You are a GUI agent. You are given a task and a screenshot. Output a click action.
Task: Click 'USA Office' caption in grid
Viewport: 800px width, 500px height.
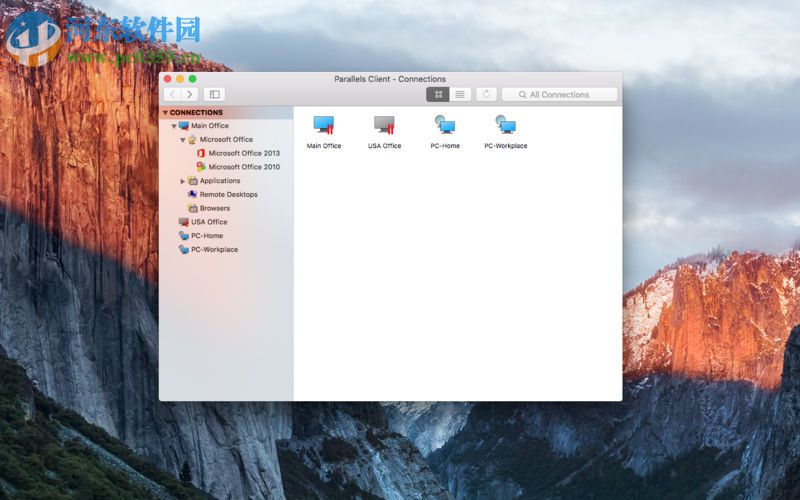384,146
